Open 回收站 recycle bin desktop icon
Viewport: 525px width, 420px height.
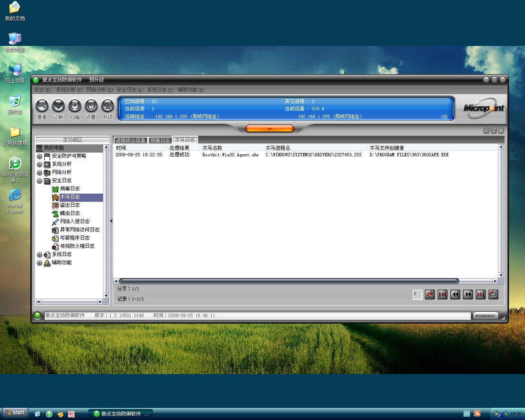click(x=15, y=105)
